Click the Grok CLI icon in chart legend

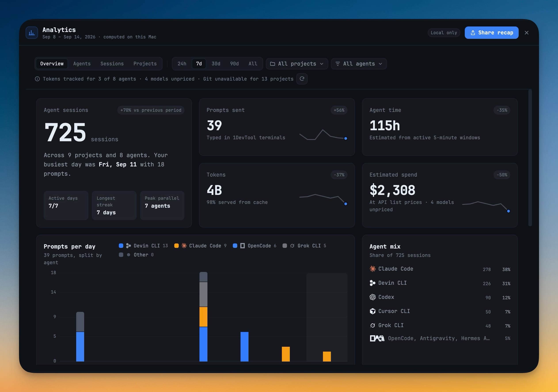(292, 246)
